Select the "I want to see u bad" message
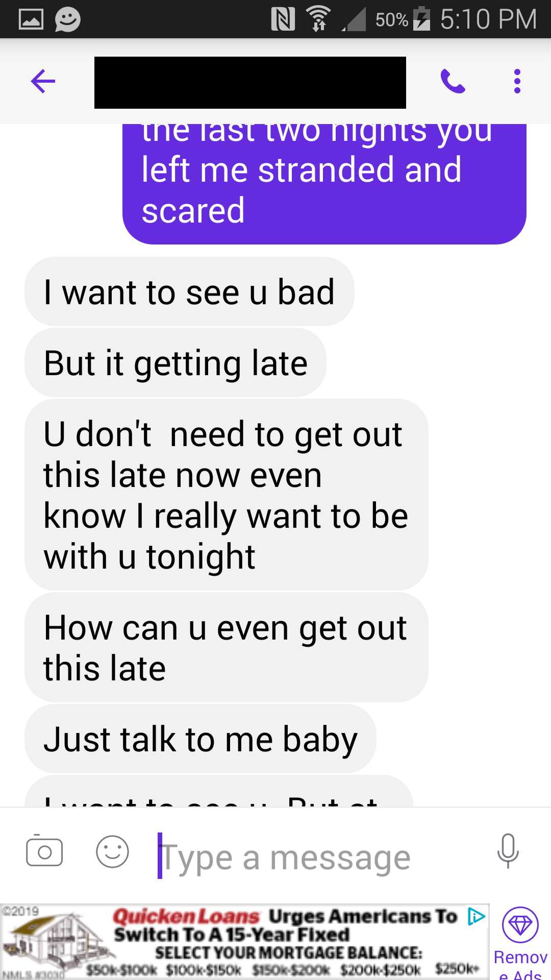The height and width of the screenshot is (980, 551). 189,292
